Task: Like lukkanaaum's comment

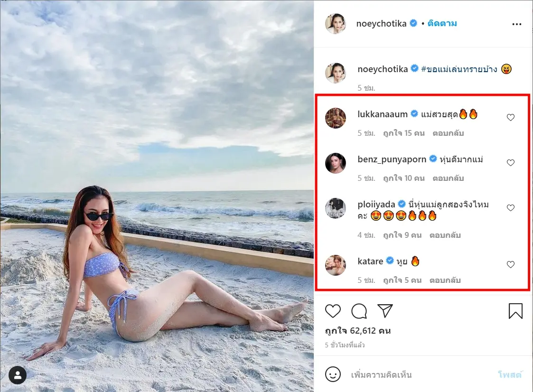Action: click(x=511, y=118)
